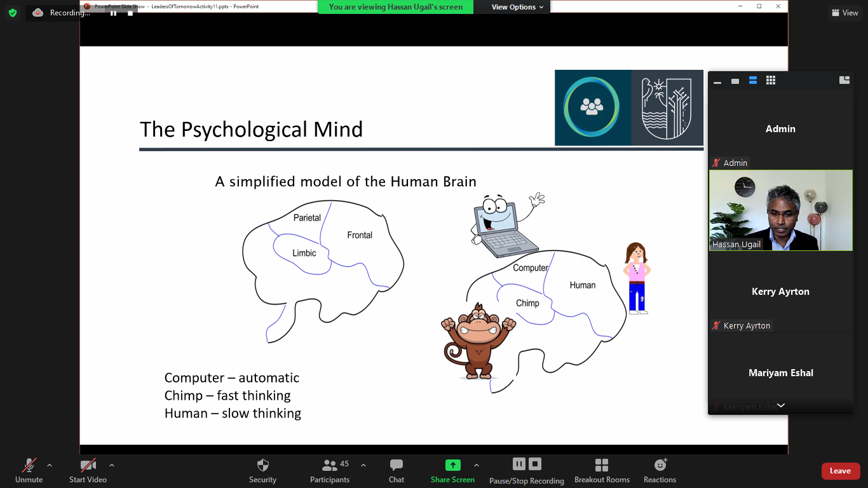Start video with the camera button

(x=88, y=471)
